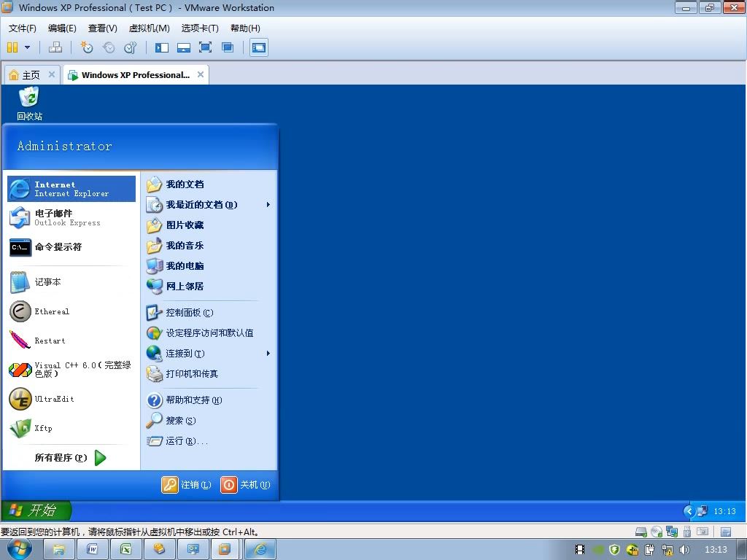Click the VMware pause (suspend) toolbar icon
The height and width of the screenshot is (560, 747).
[x=12, y=47]
